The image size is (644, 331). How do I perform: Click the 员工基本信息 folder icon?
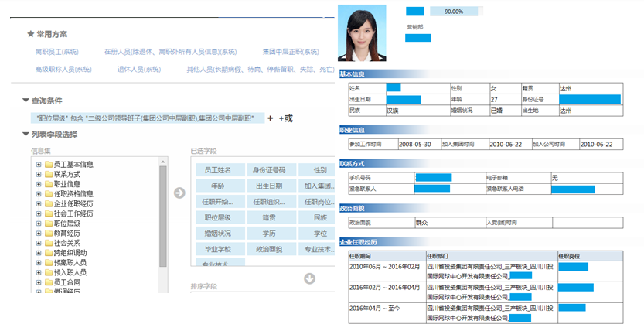pyautogui.click(x=48, y=165)
